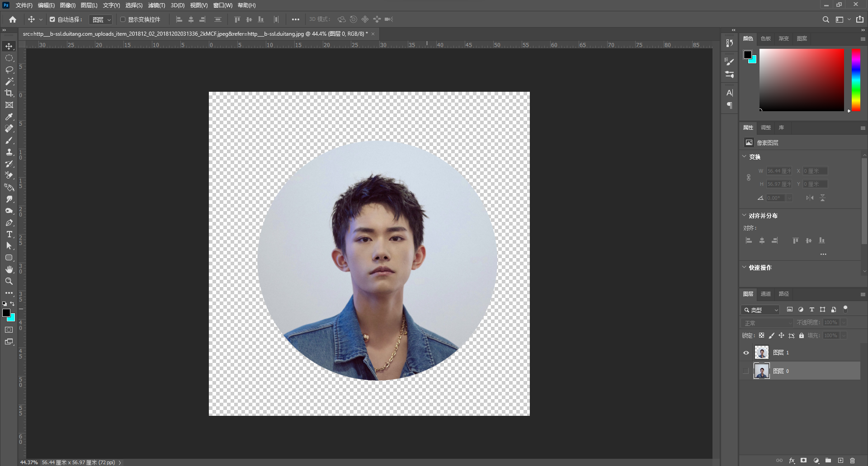Select the Crop tool
868x466 pixels.
point(9,93)
